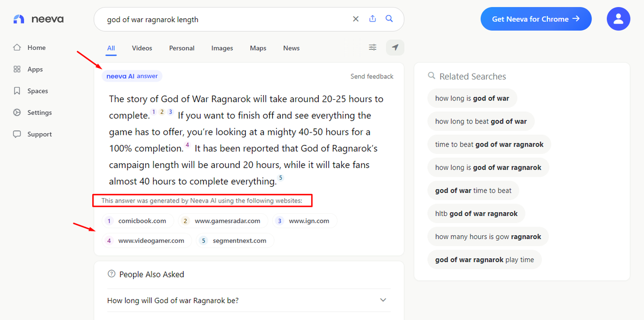This screenshot has width=644, height=320.
Task: Expand 'How long will God of war Ragnarok be?'
Action: pos(248,300)
